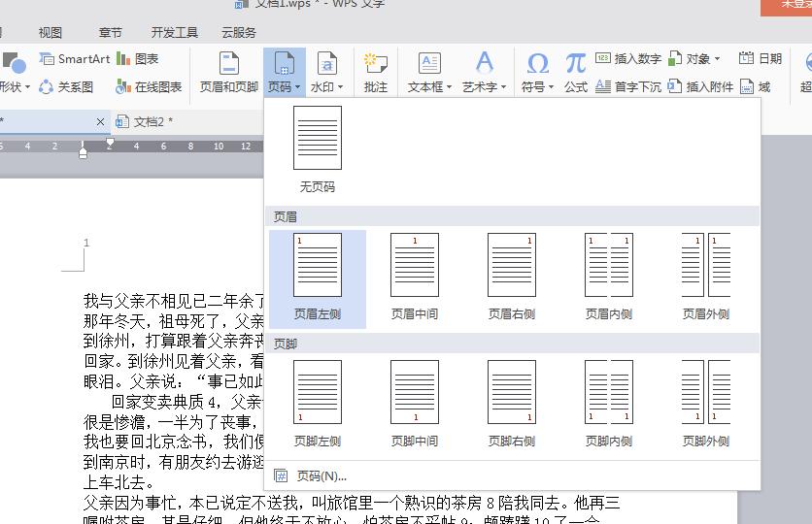Insert a formula (公式)

(x=575, y=73)
